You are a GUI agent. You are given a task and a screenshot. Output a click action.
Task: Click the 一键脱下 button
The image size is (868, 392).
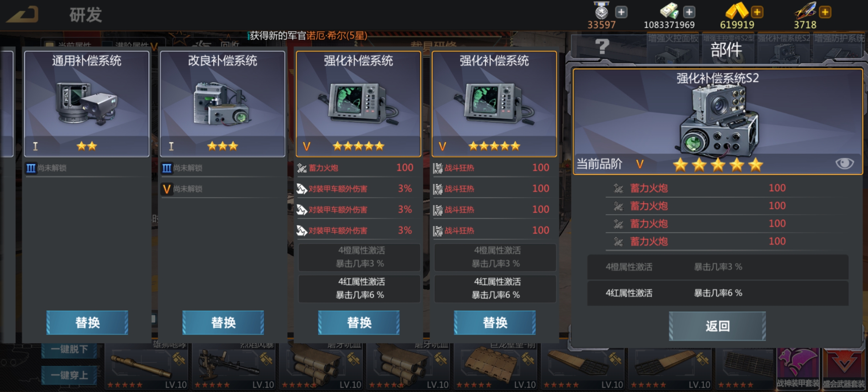69,350
